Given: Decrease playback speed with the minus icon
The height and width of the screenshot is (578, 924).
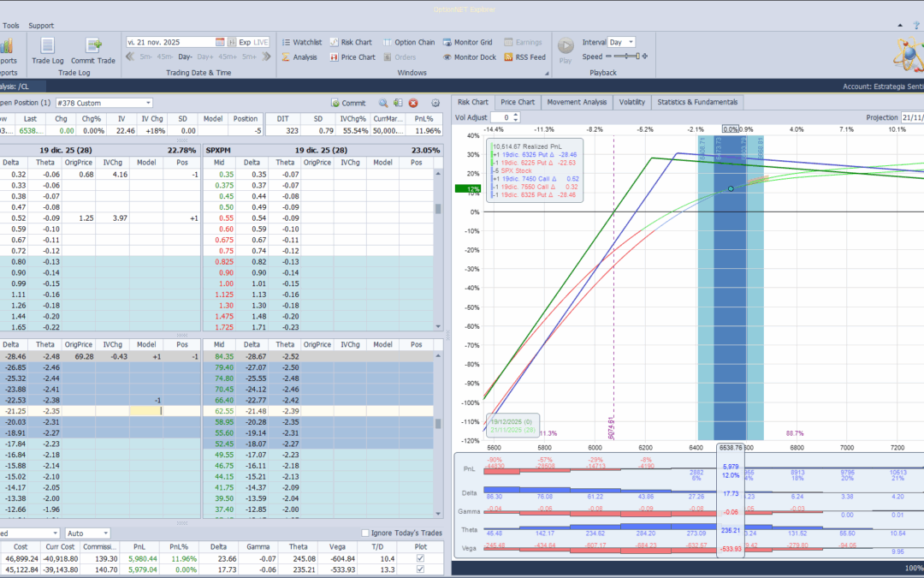Looking at the screenshot, I should [609, 57].
